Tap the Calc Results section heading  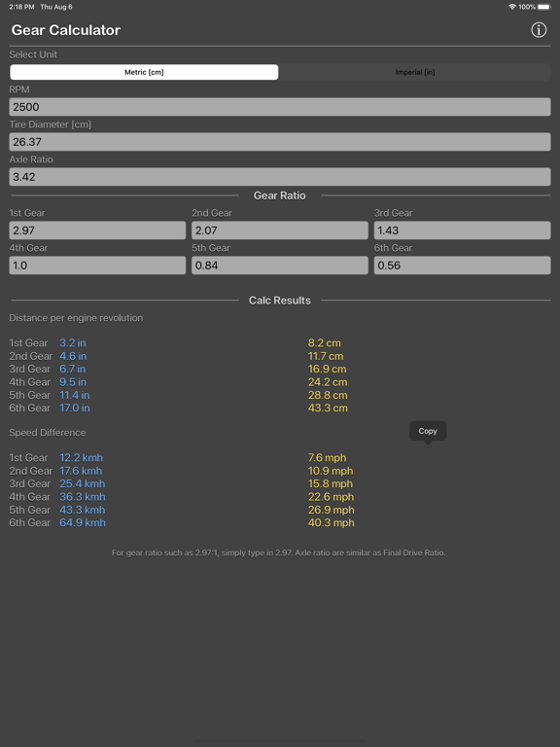coord(280,301)
